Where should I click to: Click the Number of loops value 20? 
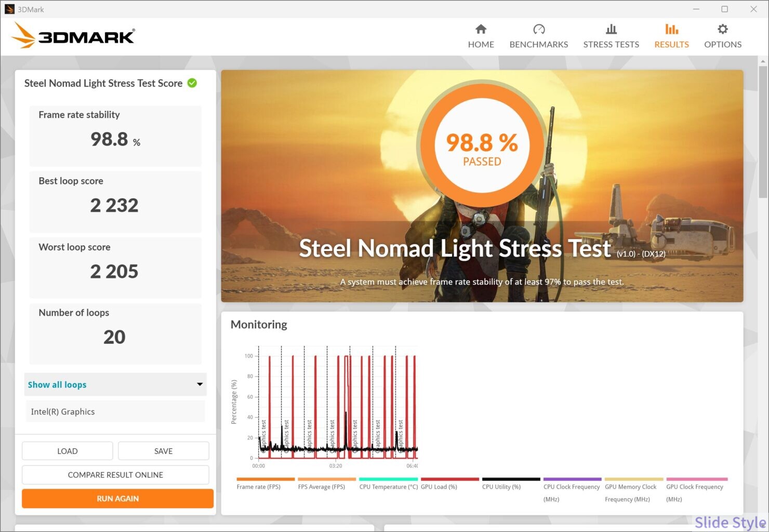(114, 337)
